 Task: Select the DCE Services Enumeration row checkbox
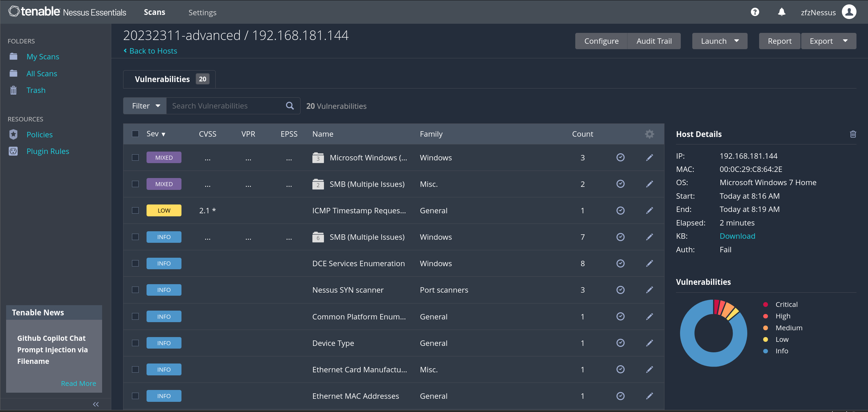tap(135, 263)
